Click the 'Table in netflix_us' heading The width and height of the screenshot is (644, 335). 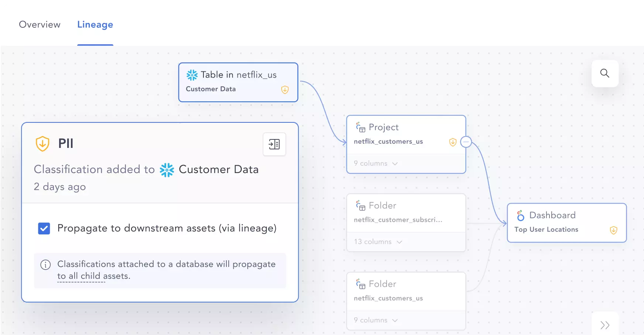pos(239,75)
